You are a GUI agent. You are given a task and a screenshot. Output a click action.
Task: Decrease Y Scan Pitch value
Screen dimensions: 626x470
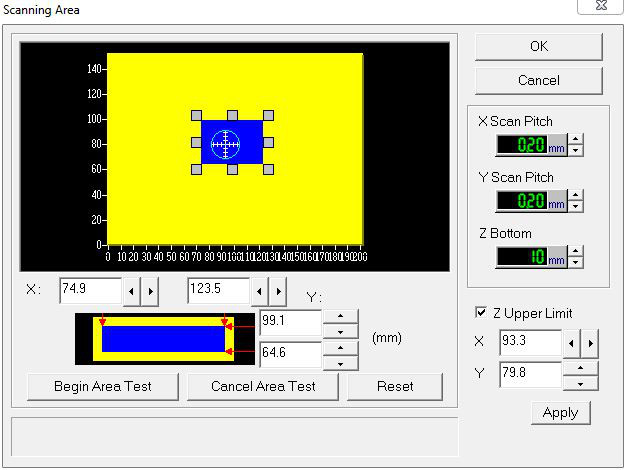tap(575, 206)
